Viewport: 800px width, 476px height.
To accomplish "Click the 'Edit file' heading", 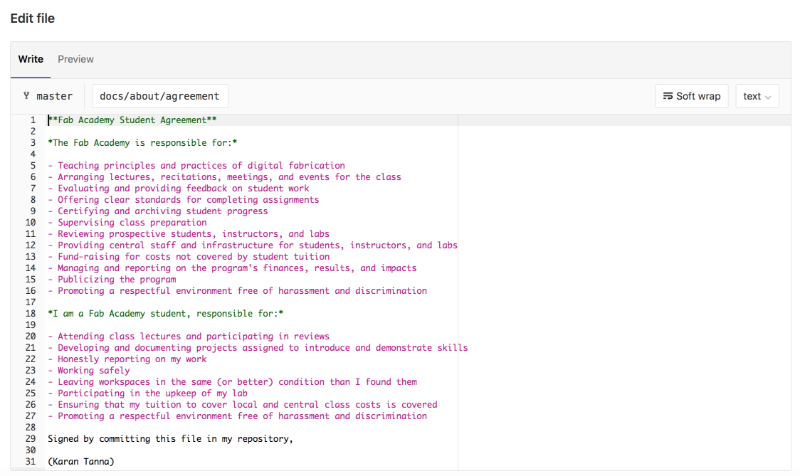I will click(33, 18).
